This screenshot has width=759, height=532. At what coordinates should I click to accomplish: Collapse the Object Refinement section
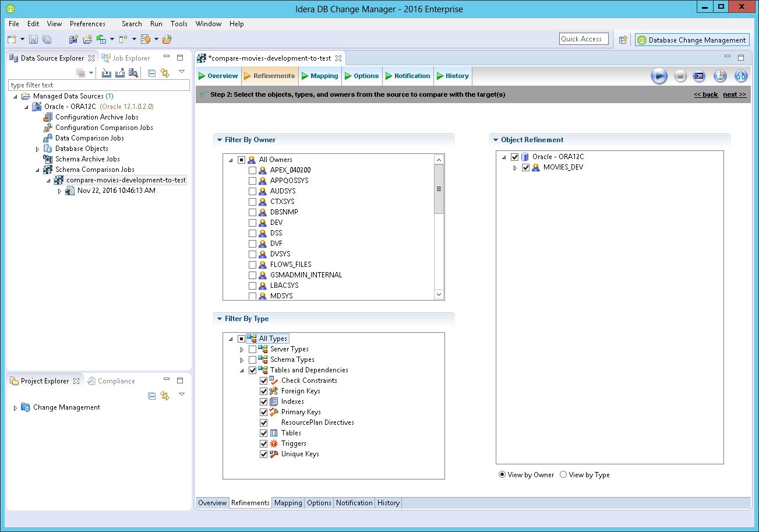[x=496, y=140]
